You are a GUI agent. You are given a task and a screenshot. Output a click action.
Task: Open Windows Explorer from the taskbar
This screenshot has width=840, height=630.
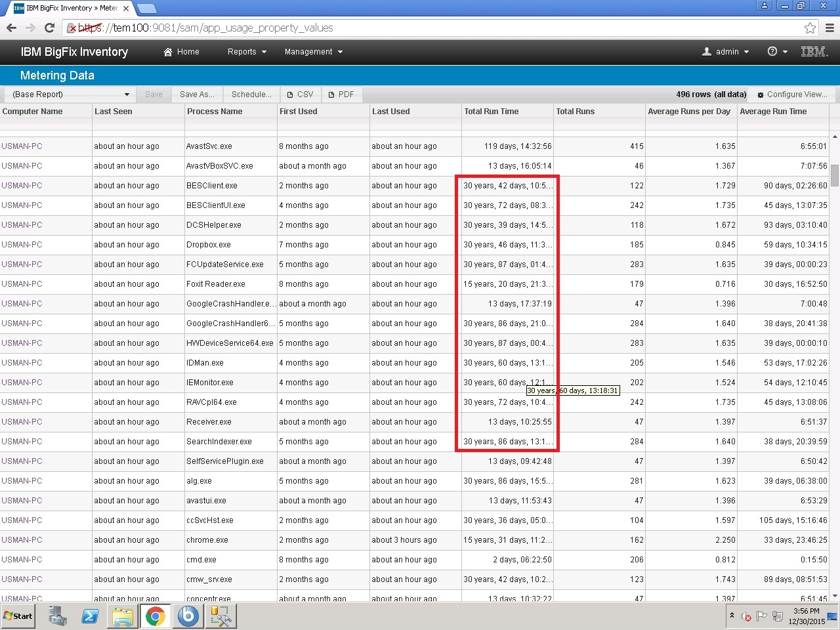tap(122, 616)
